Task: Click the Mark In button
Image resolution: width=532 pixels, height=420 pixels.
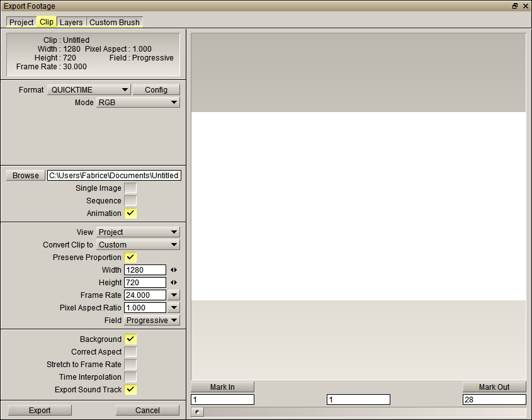Action: tap(223, 387)
